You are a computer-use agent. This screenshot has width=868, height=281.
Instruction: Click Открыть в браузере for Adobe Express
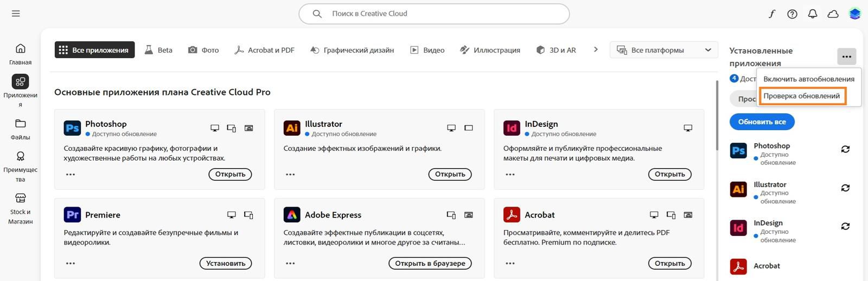(x=430, y=263)
